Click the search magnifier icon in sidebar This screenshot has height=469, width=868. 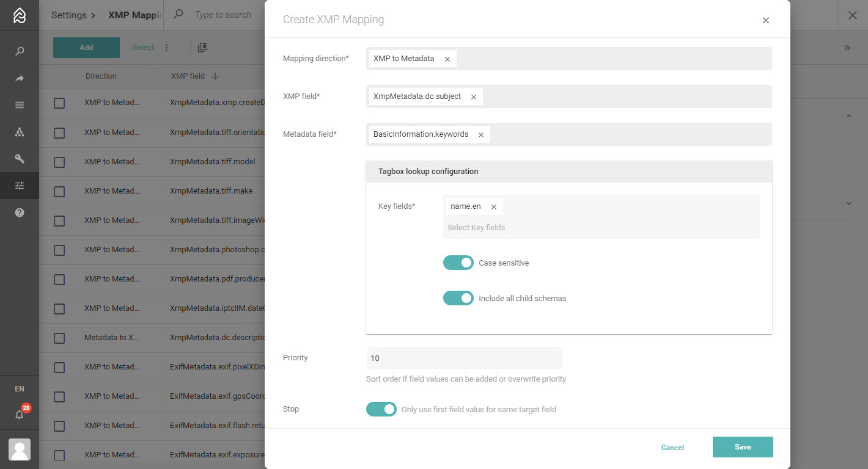[20, 51]
